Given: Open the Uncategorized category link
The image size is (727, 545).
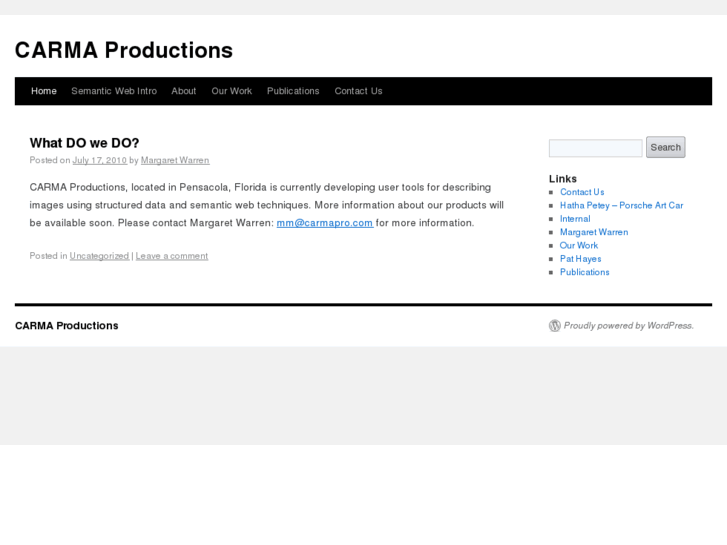Looking at the screenshot, I should pyautogui.click(x=99, y=256).
